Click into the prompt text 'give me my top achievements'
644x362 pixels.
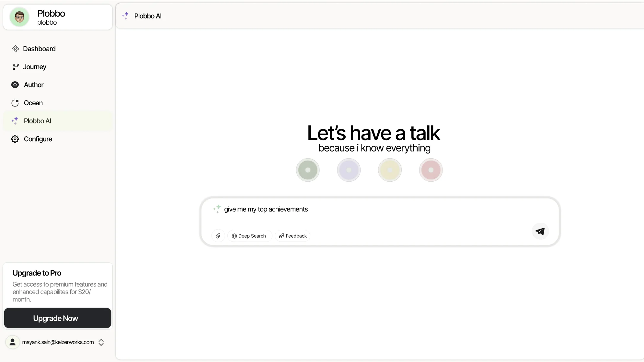tap(266, 209)
